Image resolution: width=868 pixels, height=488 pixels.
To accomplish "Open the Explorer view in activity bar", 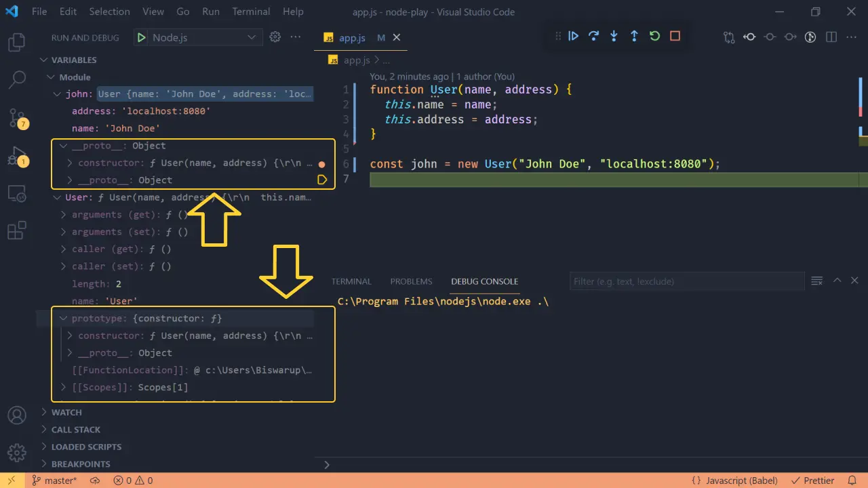I will [16, 43].
